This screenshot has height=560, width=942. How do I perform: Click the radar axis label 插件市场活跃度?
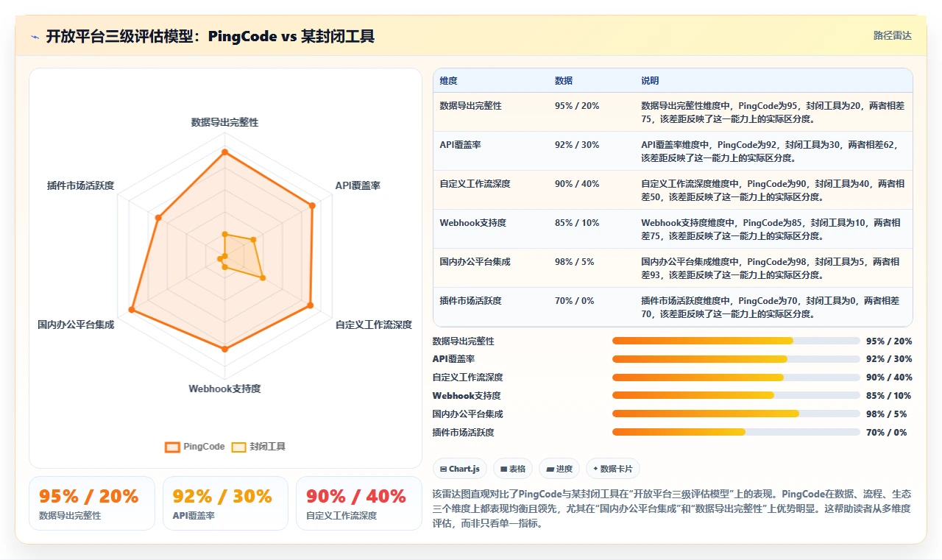tap(80, 185)
